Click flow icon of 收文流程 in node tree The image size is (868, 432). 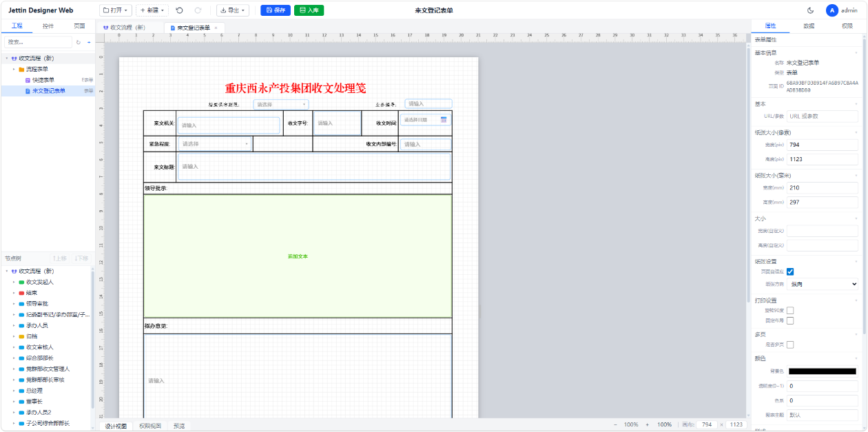(x=14, y=271)
